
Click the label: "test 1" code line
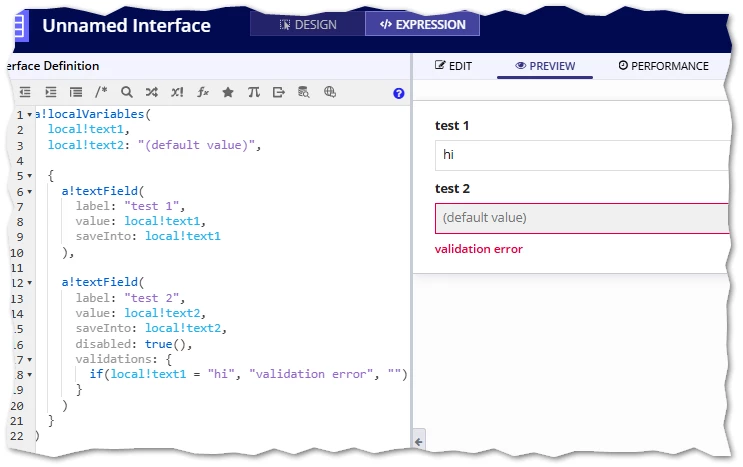pyautogui.click(x=130, y=206)
